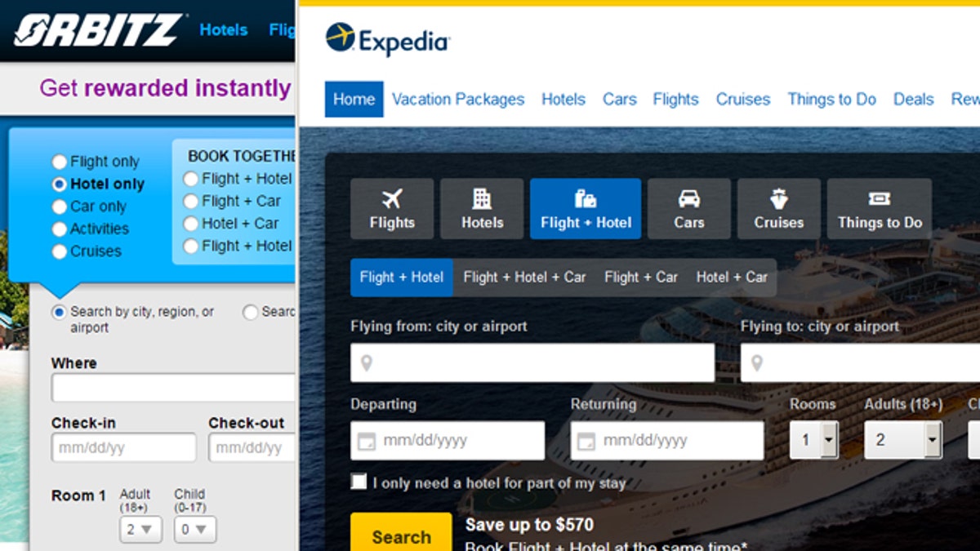The width and height of the screenshot is (980, 551).
Task: Go to Home in Expedia's top navigation
Action: pyautogui.click(x=354, y=100)
